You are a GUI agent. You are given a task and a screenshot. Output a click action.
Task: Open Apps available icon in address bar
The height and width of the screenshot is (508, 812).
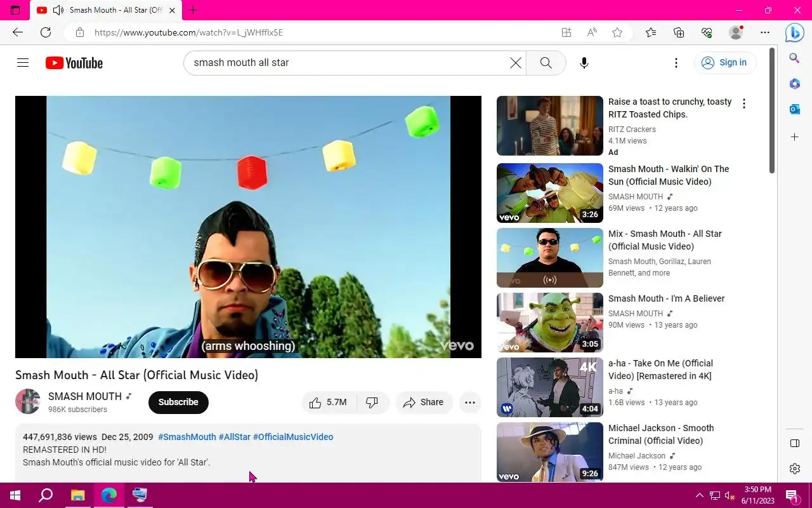click(566, 32)
